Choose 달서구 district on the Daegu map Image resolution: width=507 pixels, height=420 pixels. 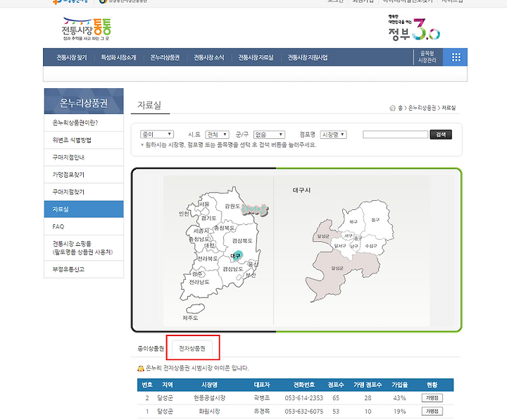pos(340,246)
